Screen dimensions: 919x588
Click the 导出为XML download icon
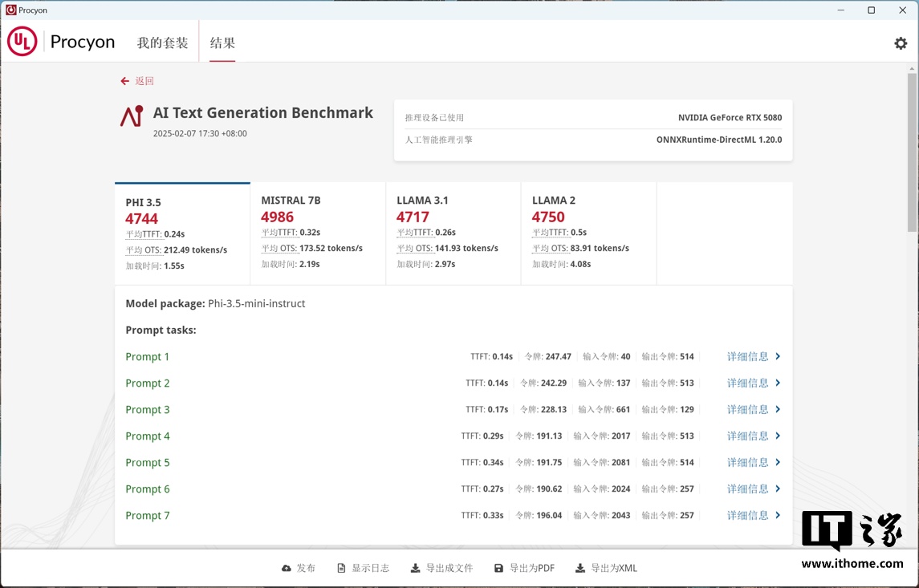[580, 569]
